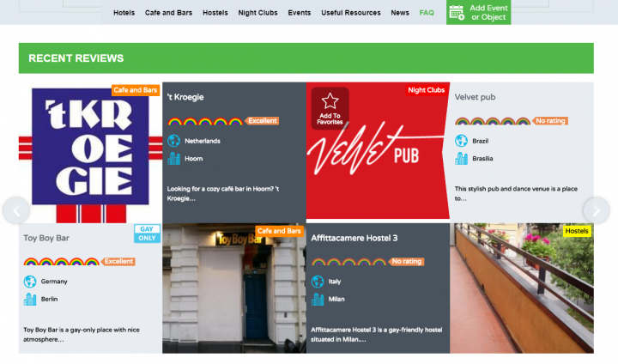Go to previous reviews with left arrow

(x=16, y=210)
